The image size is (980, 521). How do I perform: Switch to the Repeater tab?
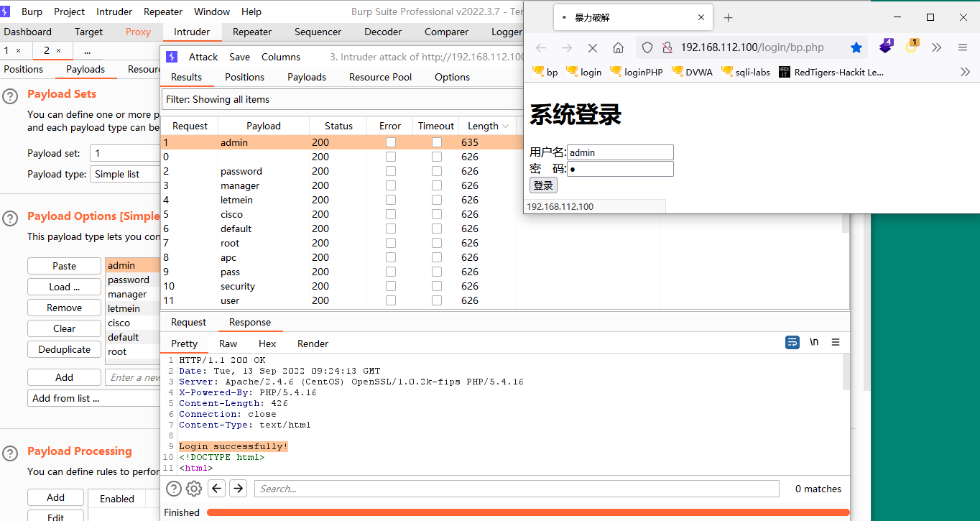[x=252, y=32]
